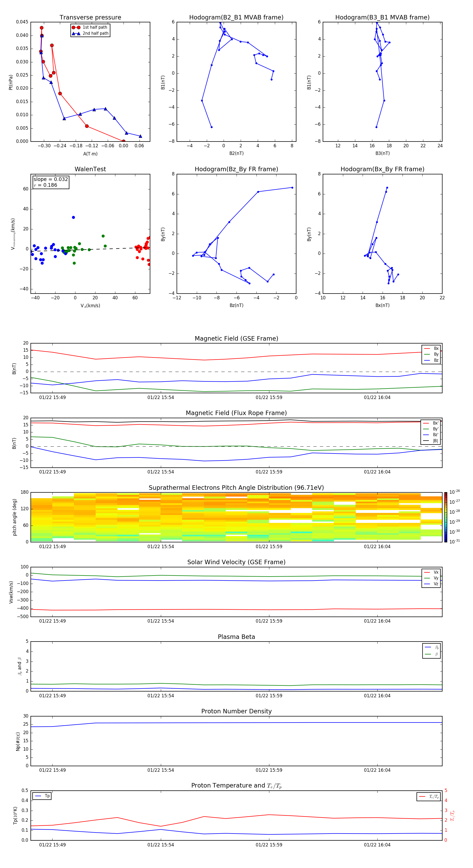The image size is (473, 868).
Task: Select By' in the Flux Rope legend
Action: 431,429
